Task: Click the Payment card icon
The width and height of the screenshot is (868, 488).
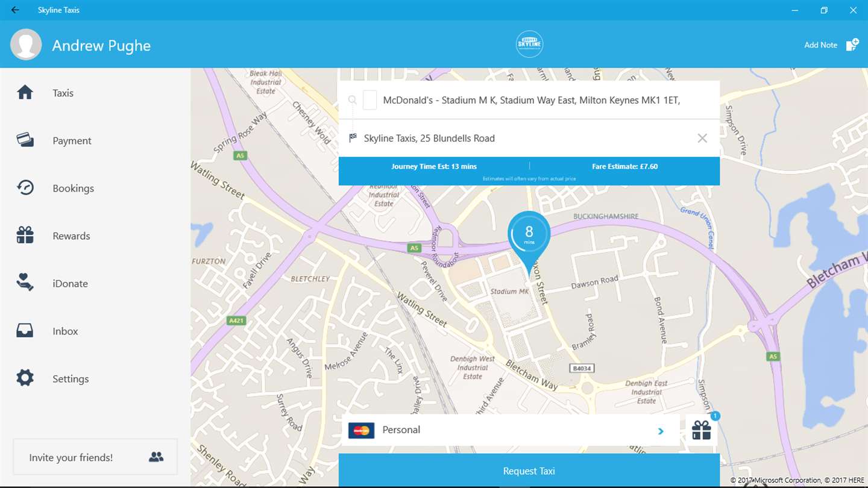Action: 25,140
